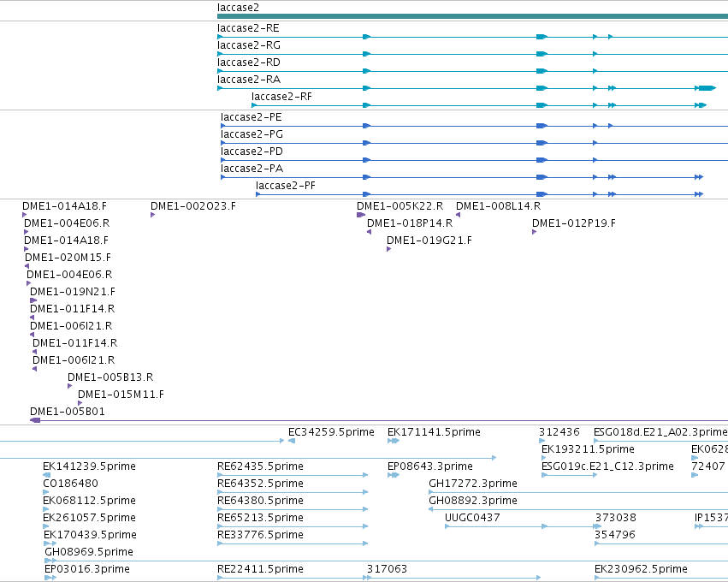Select the laccase2-PE protein label

point(252,117)
